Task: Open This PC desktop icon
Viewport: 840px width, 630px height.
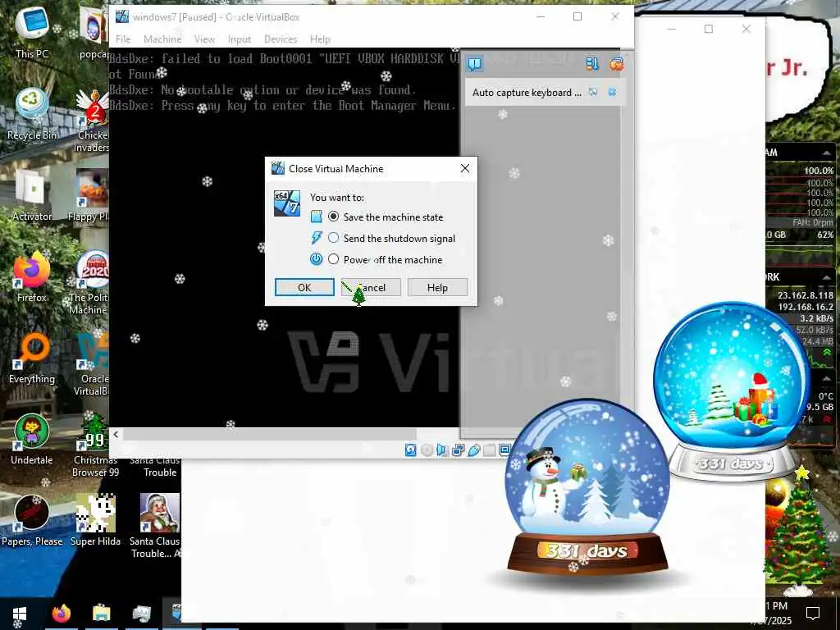Action: point(32,32)
